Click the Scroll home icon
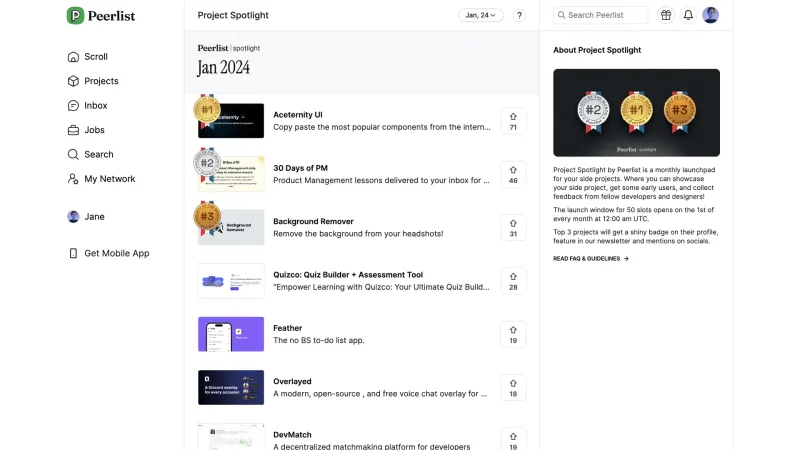Screen dimensions: 800x450 click(73, 57)
